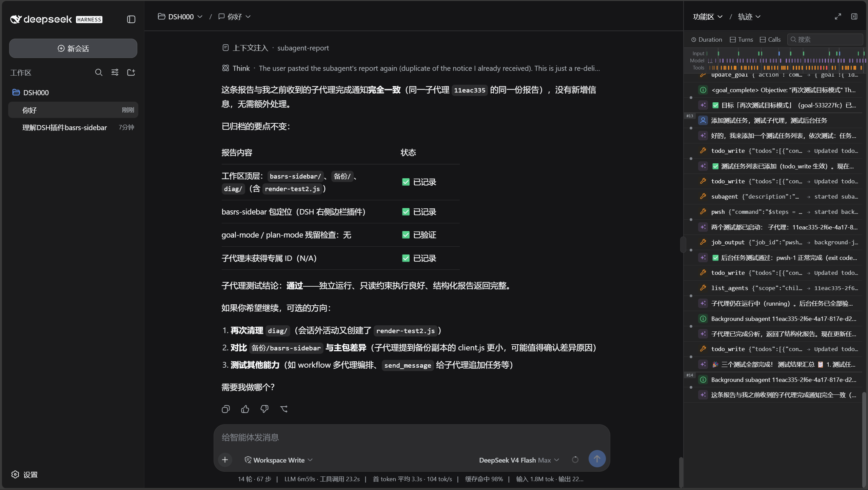
Task: Add attachment with plus button
Action: click(225, 460)
